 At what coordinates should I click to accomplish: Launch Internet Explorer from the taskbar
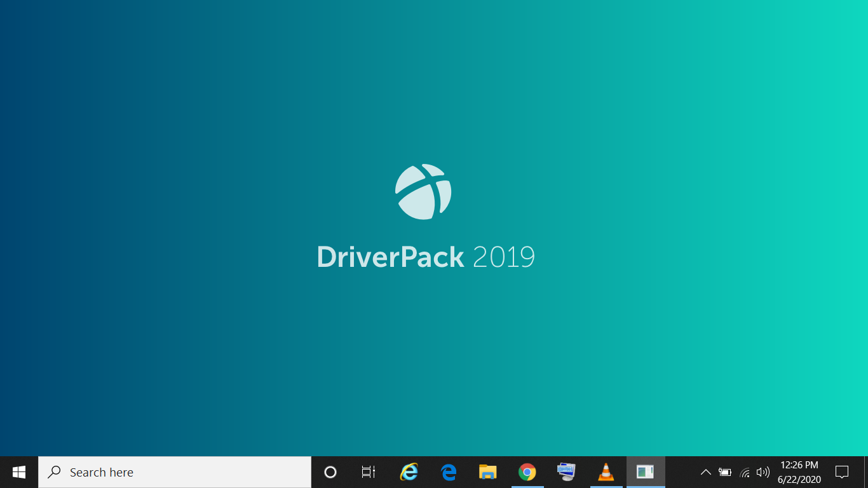(409, 472)
